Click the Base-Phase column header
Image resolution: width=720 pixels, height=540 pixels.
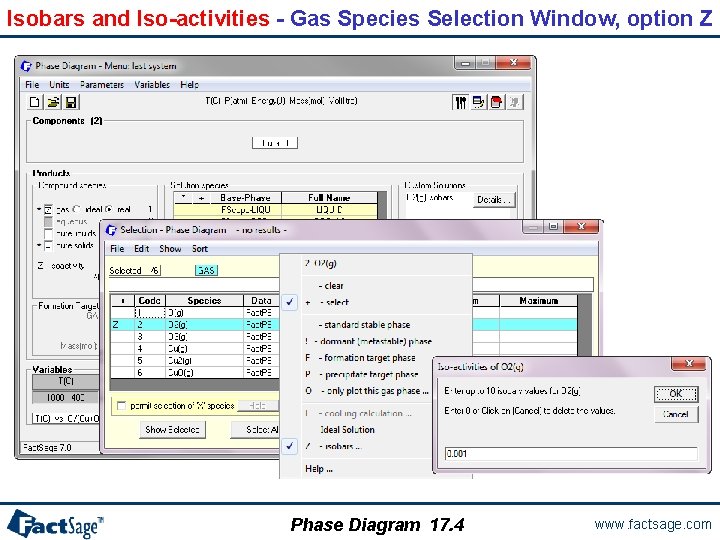(245, 198)
